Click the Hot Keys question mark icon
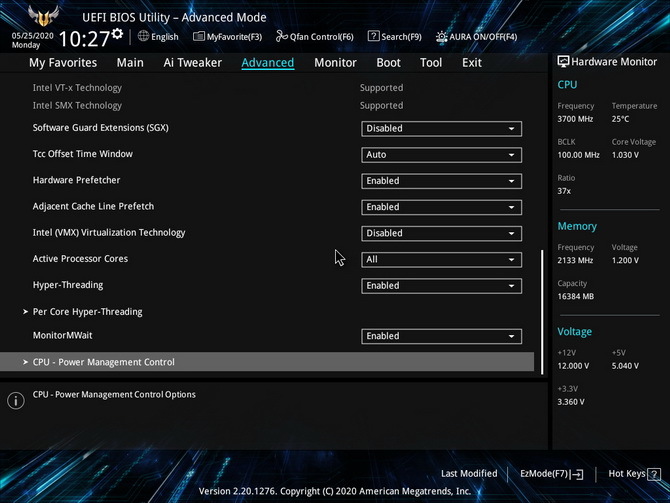670x503 pixels. (x=654, y=474)
